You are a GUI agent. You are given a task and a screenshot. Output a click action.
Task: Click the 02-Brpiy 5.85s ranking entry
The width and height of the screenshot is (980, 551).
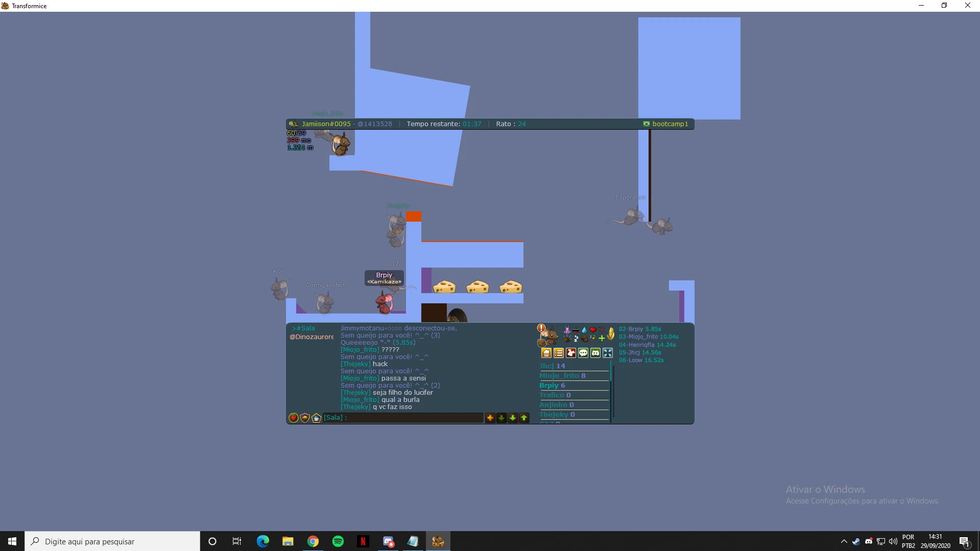(x=640, y=329)
